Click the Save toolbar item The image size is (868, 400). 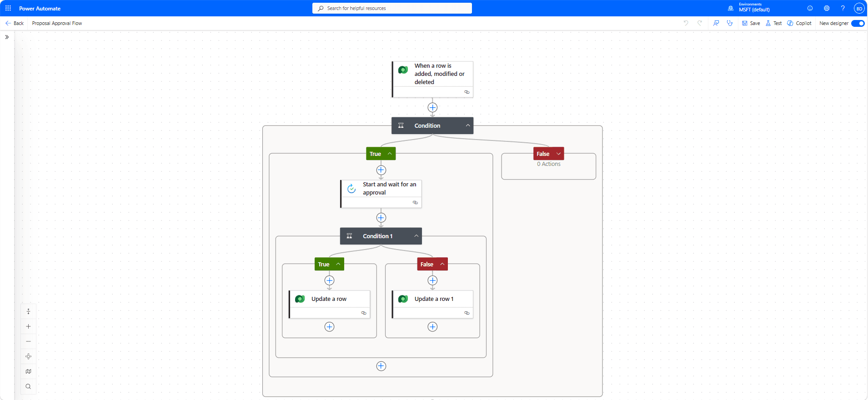pos(751,23)
